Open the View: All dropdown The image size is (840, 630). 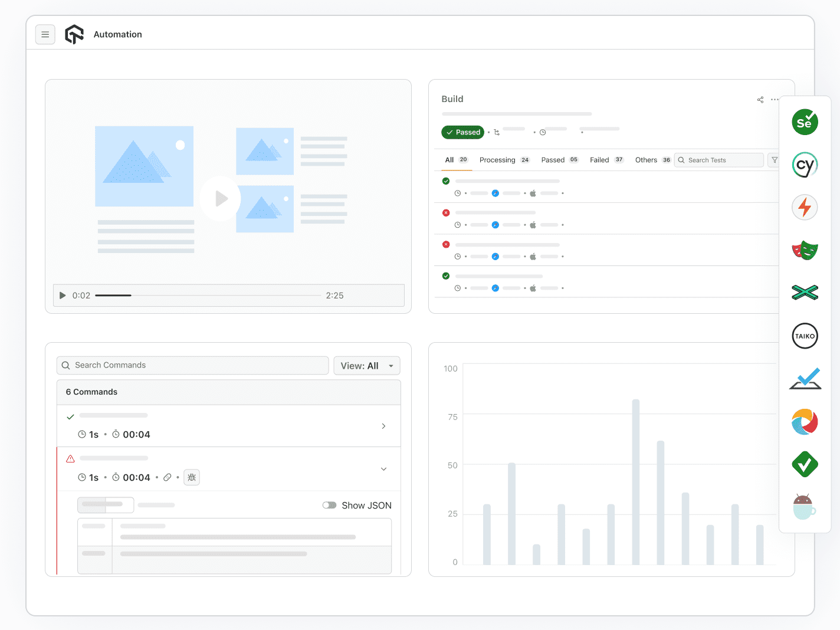pyautogui.click(x=367, y=366)
